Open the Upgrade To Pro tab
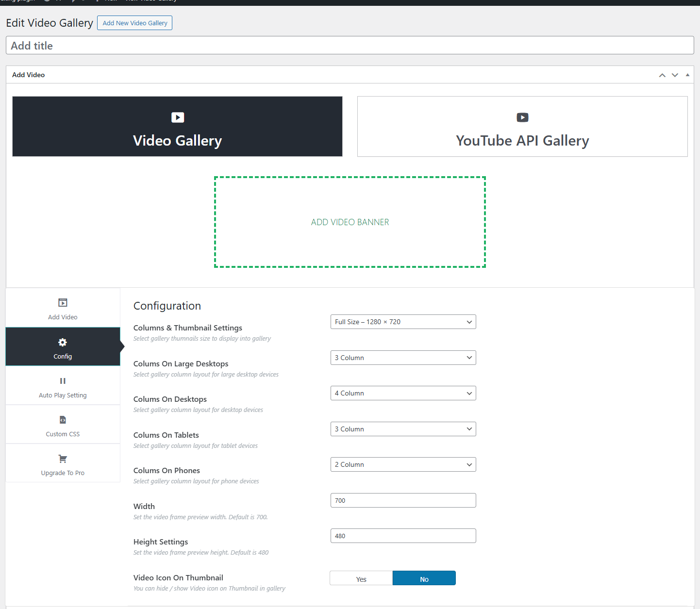 click(63, 463)
